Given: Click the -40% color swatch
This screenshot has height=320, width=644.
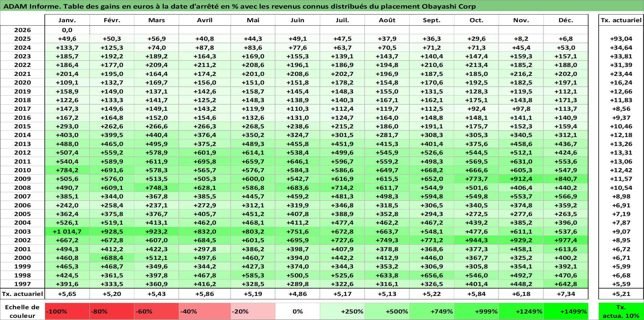Looking at the screenshot, I should click(x=205, y=311).
